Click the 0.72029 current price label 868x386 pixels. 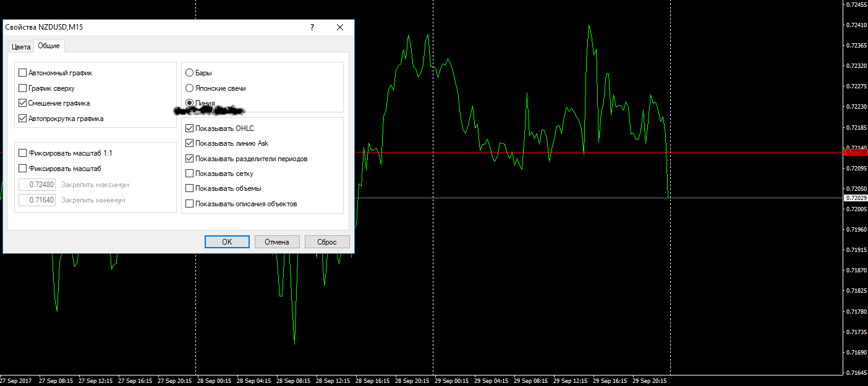(856, 198)
